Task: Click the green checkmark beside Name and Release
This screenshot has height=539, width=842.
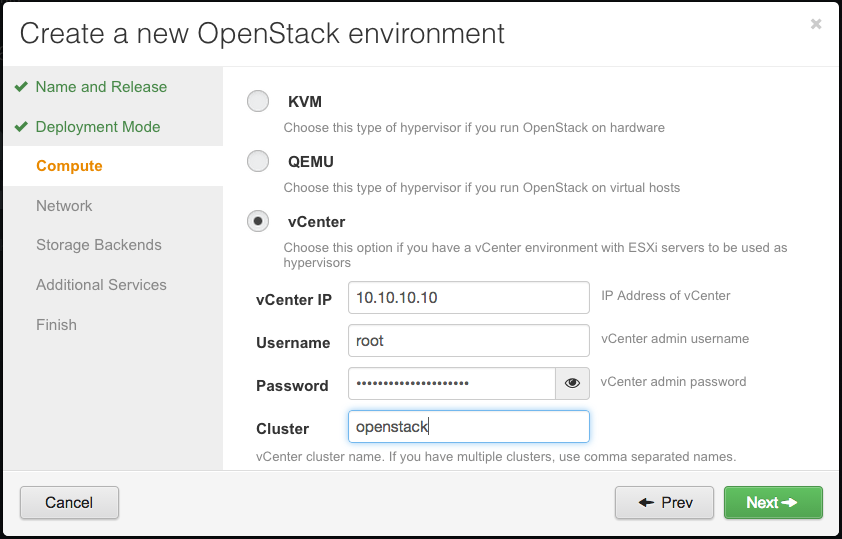Action: (21, 86)
